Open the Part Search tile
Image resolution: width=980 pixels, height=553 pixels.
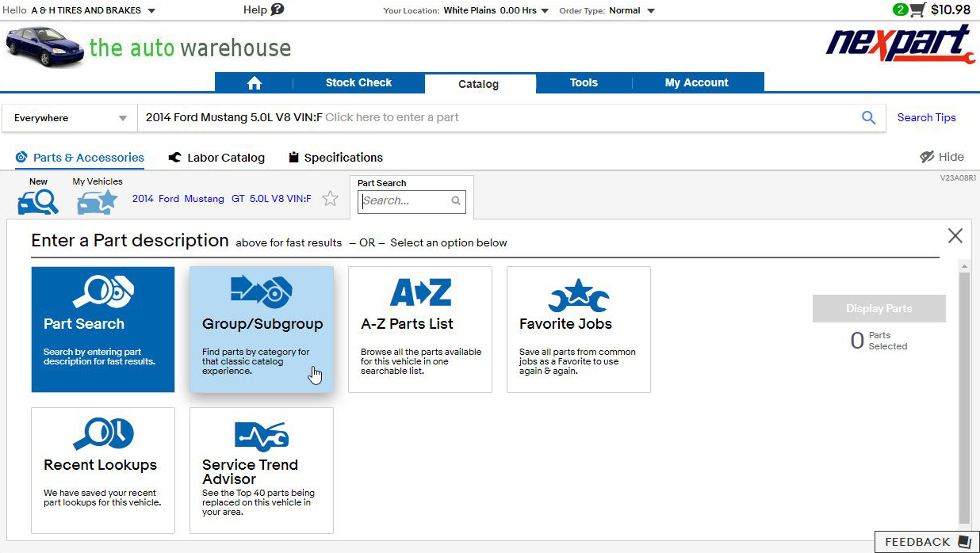pos(103,330)
